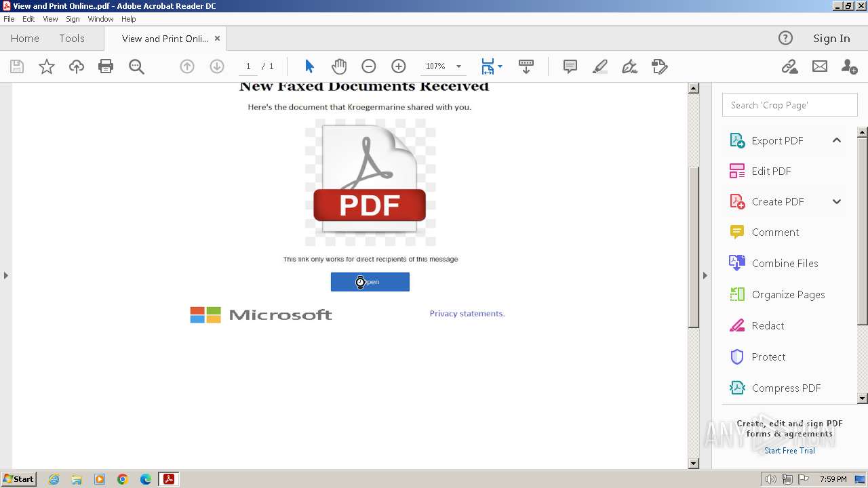The height and width of the screenshot is (488, 868).
Task: Click document scrollbar down arrow
Action: coord(694,464)
